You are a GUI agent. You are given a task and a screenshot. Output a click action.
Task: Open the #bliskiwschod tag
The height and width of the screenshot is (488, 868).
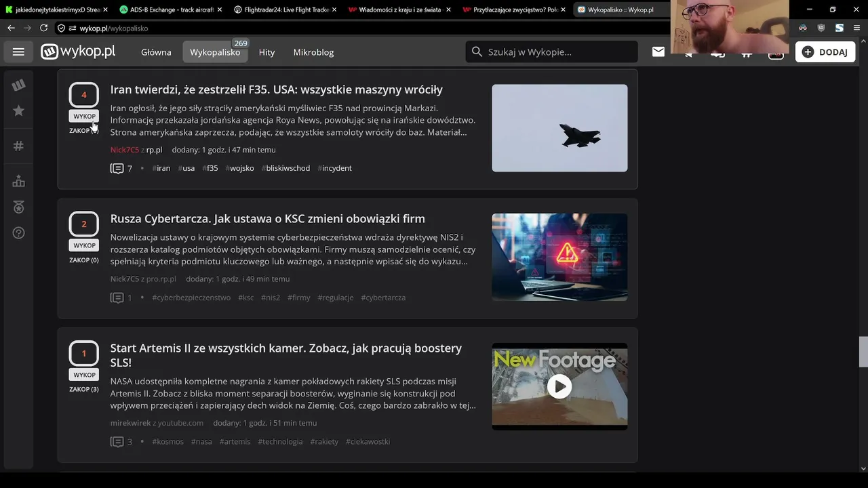(x=285, y=168)
